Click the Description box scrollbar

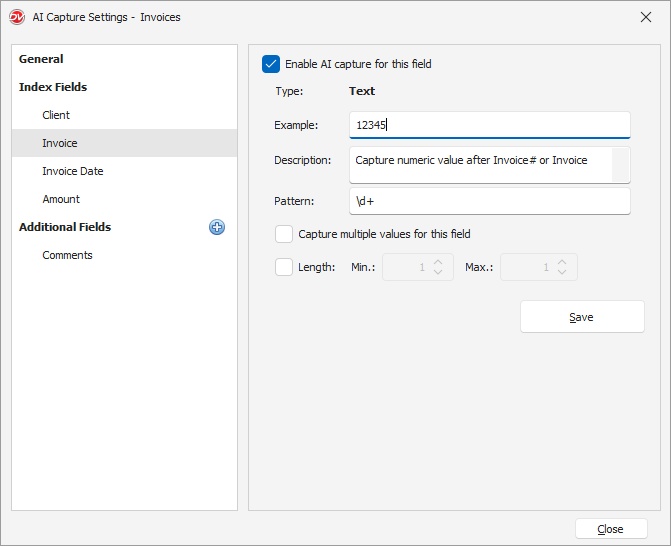[x=621, y=165]
